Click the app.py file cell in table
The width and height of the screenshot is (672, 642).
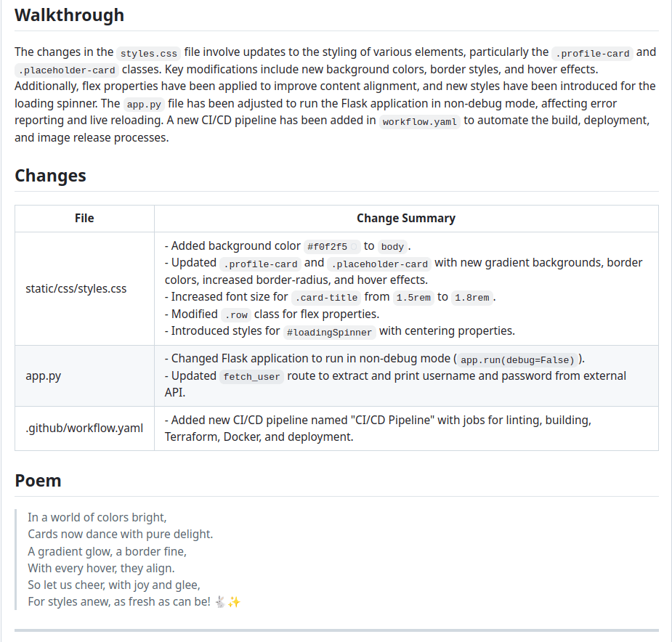click(43, 375)
